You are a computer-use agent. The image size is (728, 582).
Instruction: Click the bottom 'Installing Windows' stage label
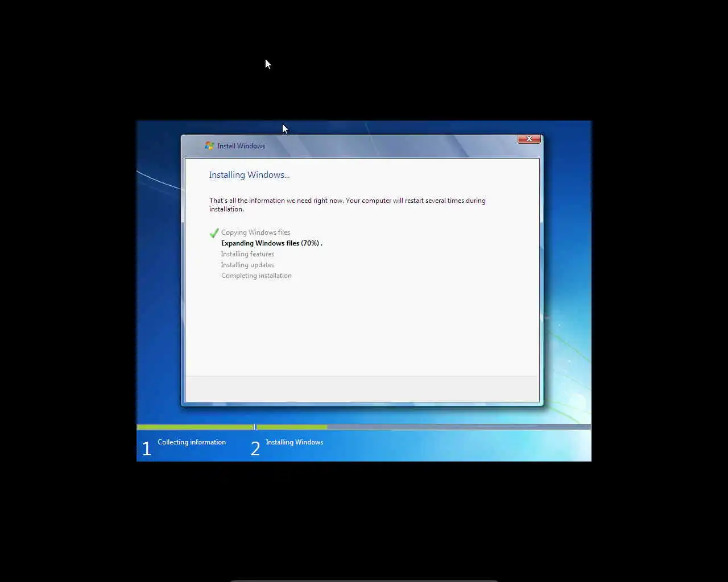click(x=294, y=442)
